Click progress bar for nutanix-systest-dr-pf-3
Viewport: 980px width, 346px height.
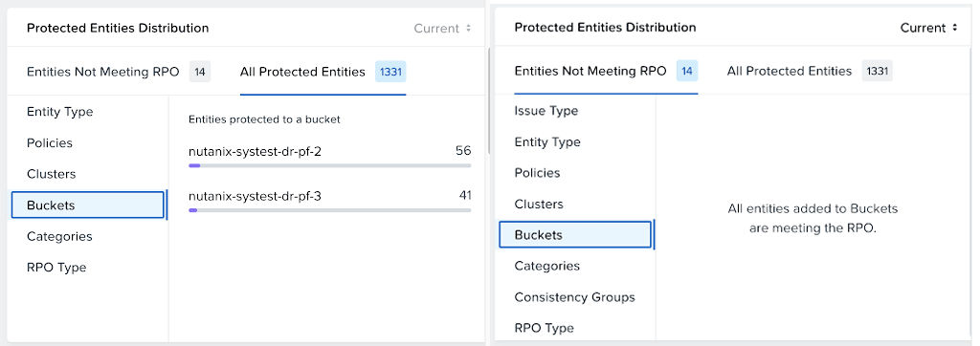pyautogui.click(x=330, y=210)
